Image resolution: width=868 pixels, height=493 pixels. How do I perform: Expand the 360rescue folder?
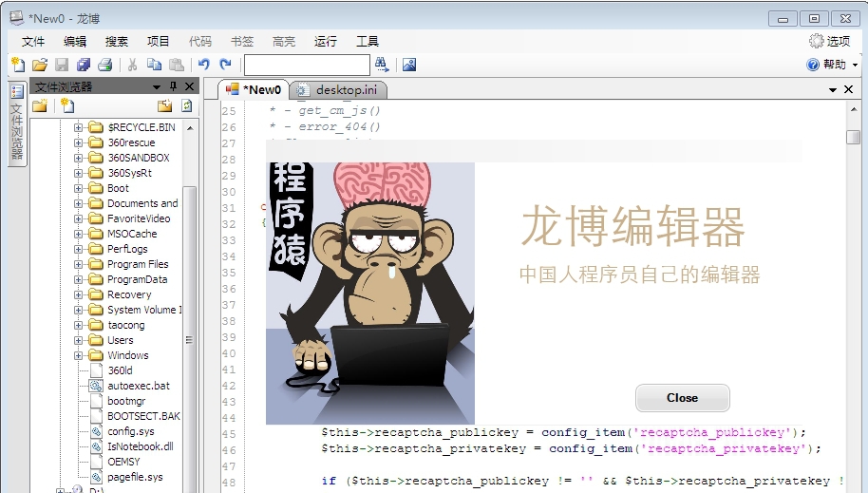point(78,142)
